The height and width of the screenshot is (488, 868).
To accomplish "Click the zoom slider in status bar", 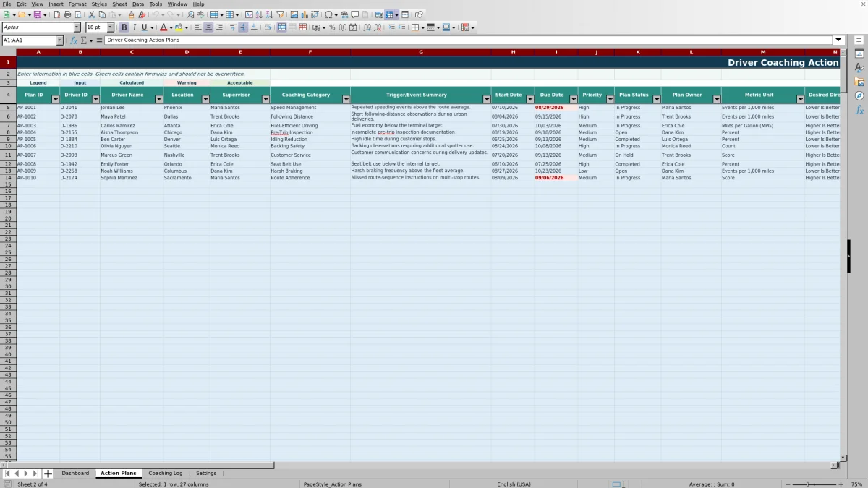I will (x=814, y=484).
